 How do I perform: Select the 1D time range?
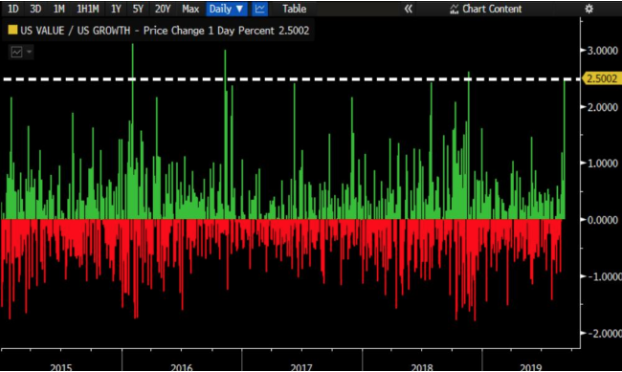13,9
